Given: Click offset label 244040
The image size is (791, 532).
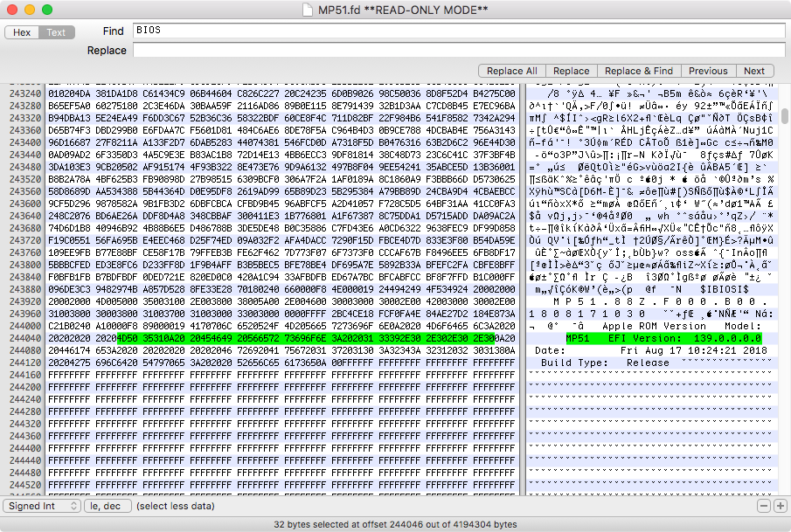Looking at the screenshot, I should tap(25, 338).
